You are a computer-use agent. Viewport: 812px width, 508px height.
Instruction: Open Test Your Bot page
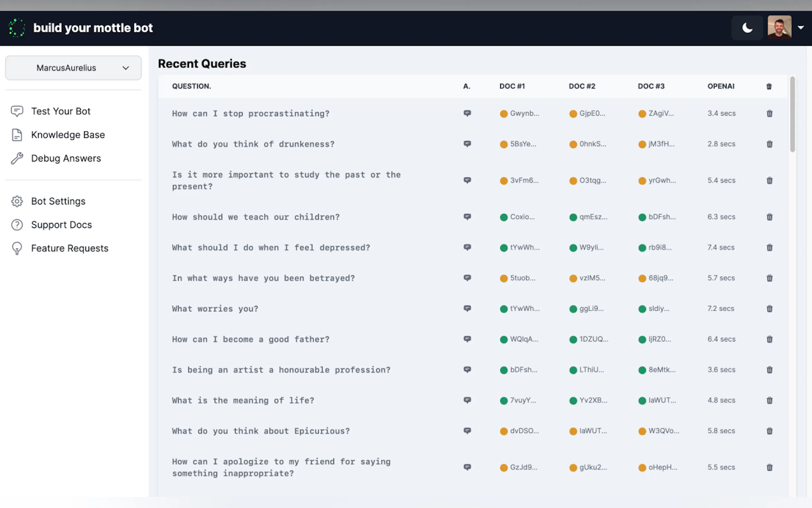60,111
